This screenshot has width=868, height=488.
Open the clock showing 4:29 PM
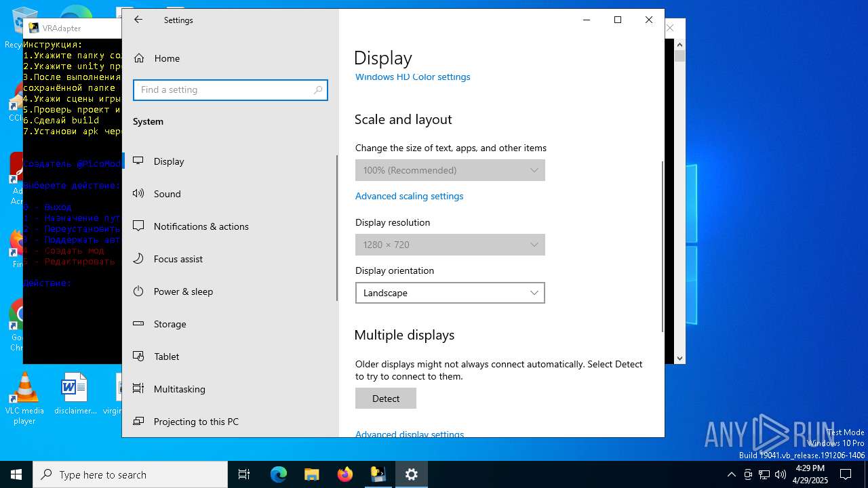pyautogui.click(x=810, y=474)
